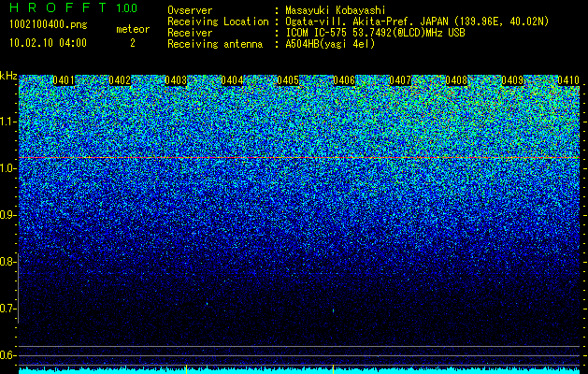
Task: Click the 'meteor' count label
Action: 133,29
